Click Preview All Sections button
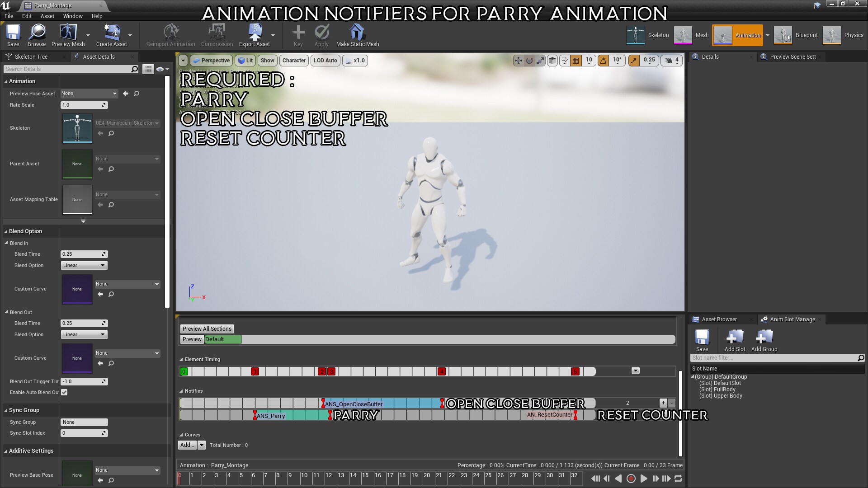 click(x=207, y=328)
